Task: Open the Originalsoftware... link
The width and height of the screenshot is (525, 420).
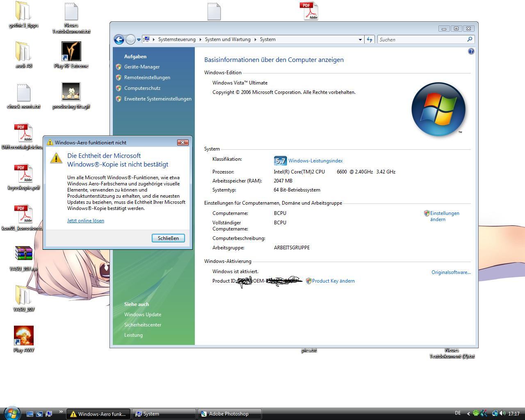Action: [451, 272]
